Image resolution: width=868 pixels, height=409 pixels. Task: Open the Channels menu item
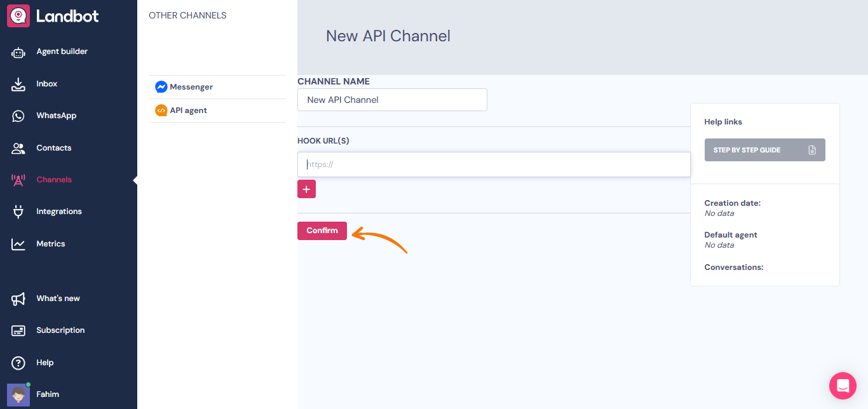(54, 180)
